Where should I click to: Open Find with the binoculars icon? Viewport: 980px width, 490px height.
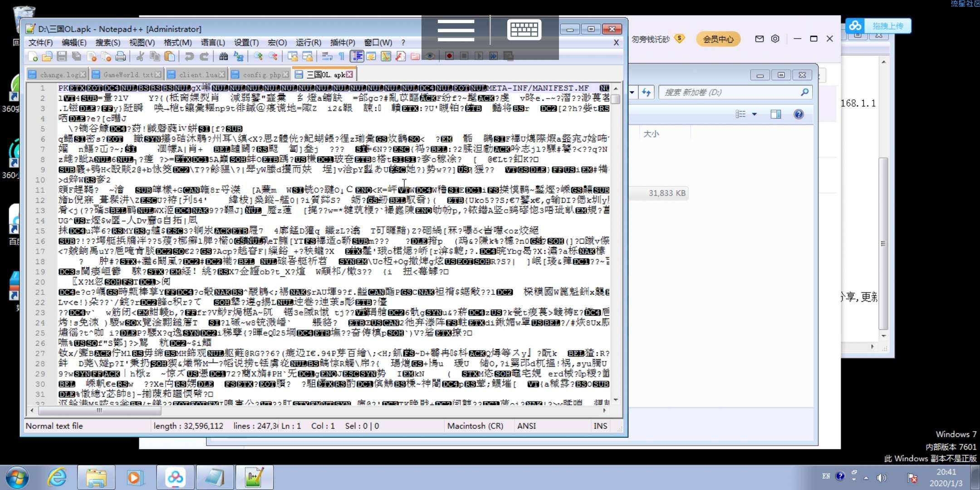(x=223, y=56)
